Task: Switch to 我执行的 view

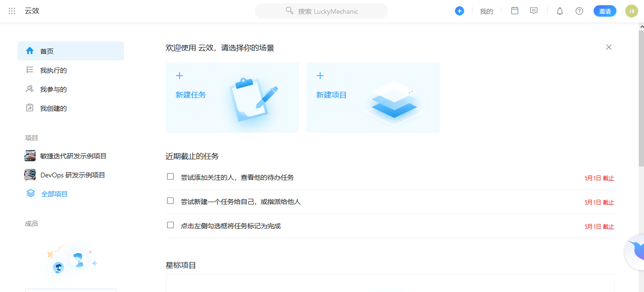Action: point(52,70)
